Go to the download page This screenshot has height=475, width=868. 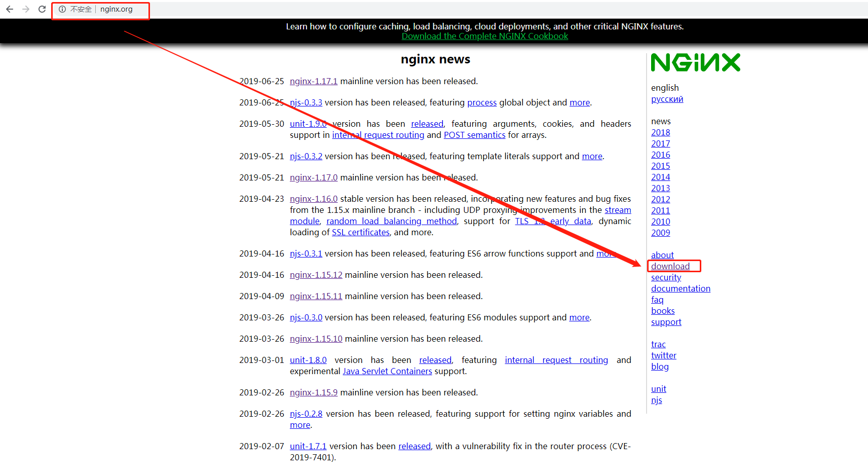tap(670, 266)
